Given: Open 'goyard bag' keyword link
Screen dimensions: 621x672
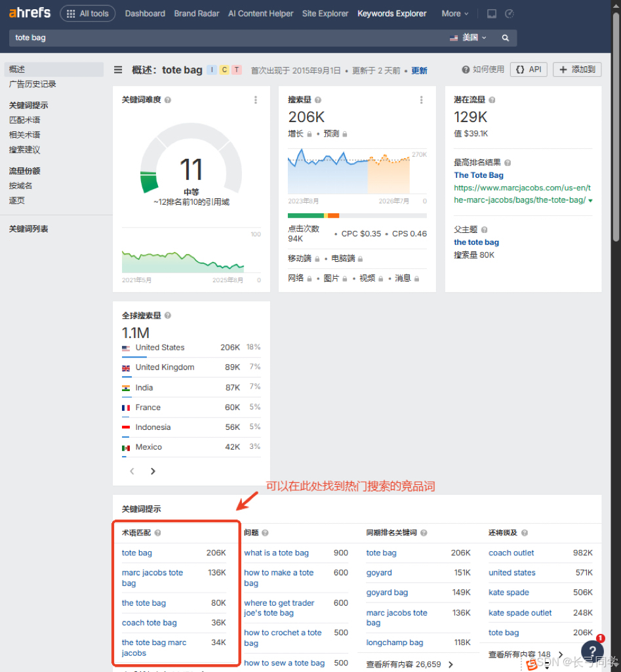Looking at the screenshot, I should (x=387, y=593).
